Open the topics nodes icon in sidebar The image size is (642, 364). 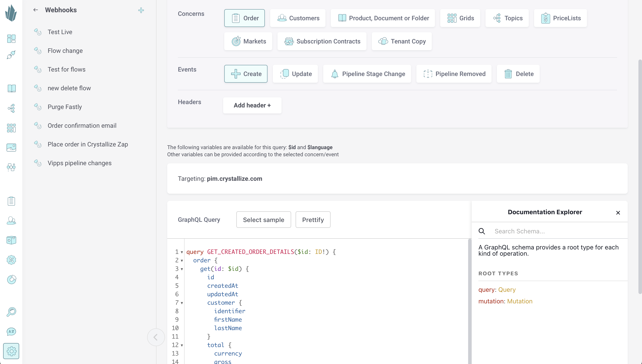click(x=11, y=108)
